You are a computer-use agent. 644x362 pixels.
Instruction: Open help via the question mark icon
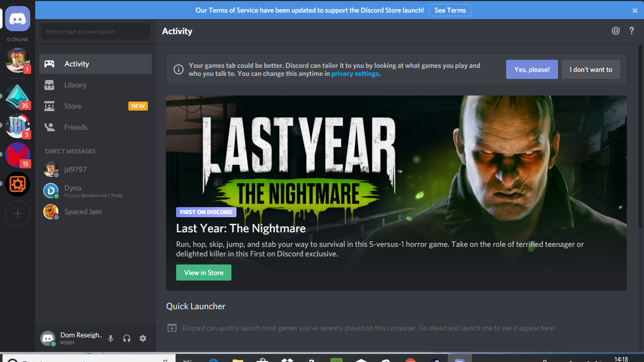632,31
